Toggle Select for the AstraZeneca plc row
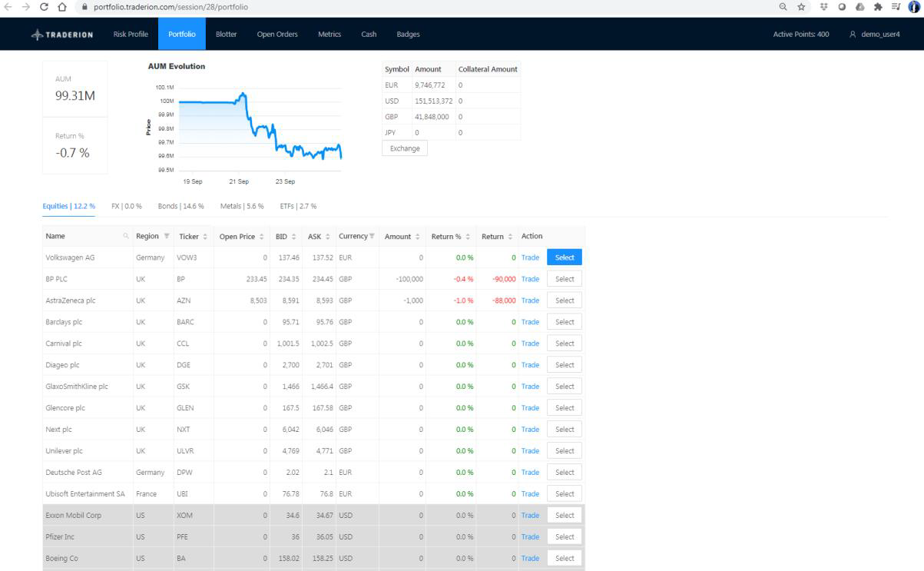 (565, 300)
